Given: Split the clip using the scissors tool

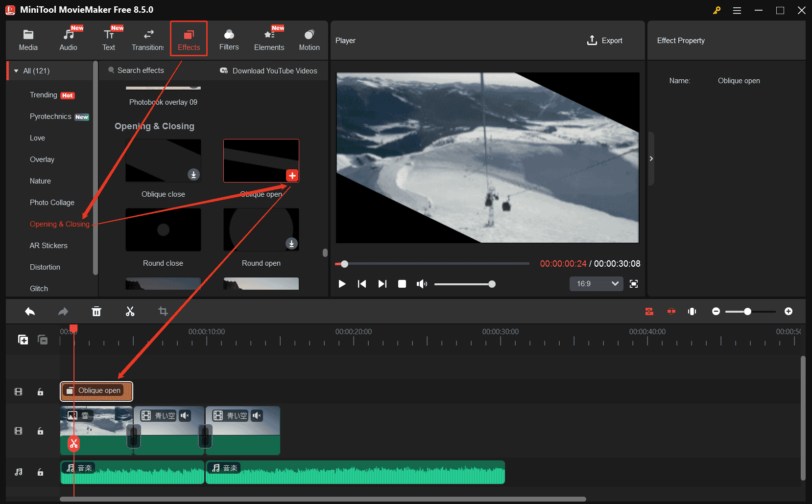Looking at the screenshot, I should [x=130, y=311].
